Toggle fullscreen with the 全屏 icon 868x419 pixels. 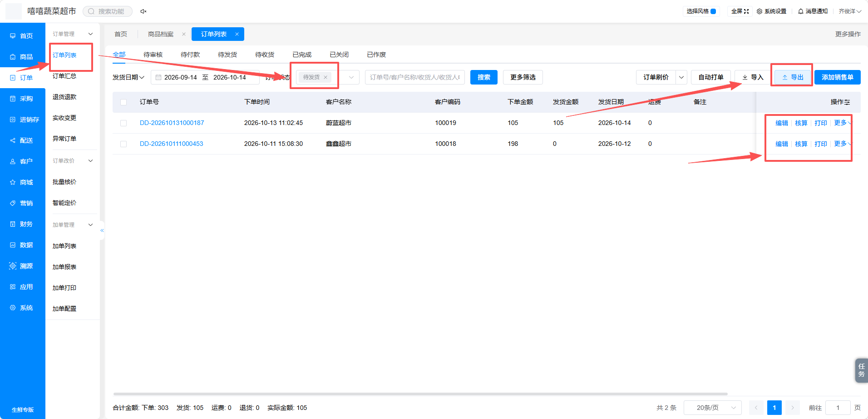[x=746, y=11]
